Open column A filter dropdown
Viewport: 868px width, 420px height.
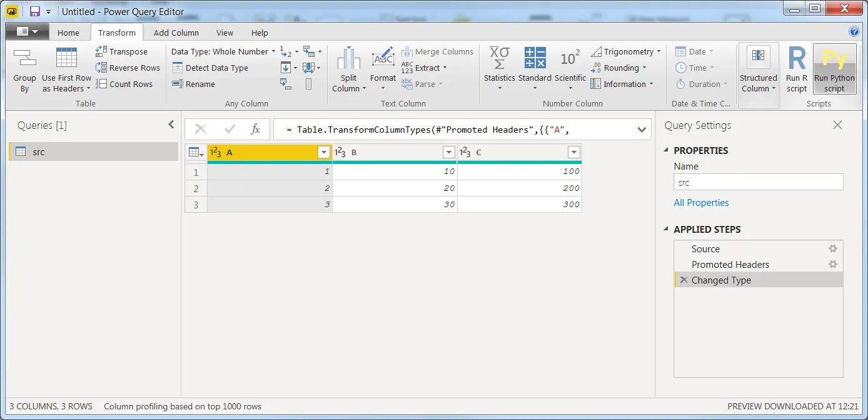324,152
